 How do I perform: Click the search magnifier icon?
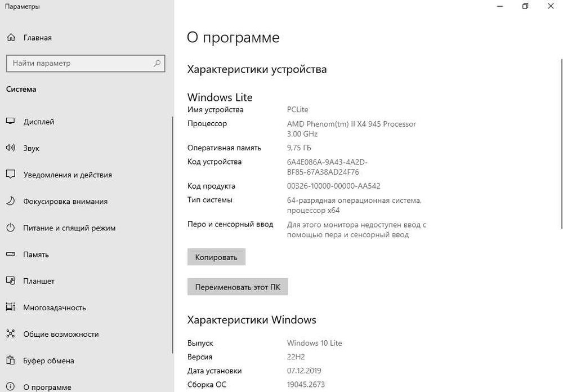157,63
